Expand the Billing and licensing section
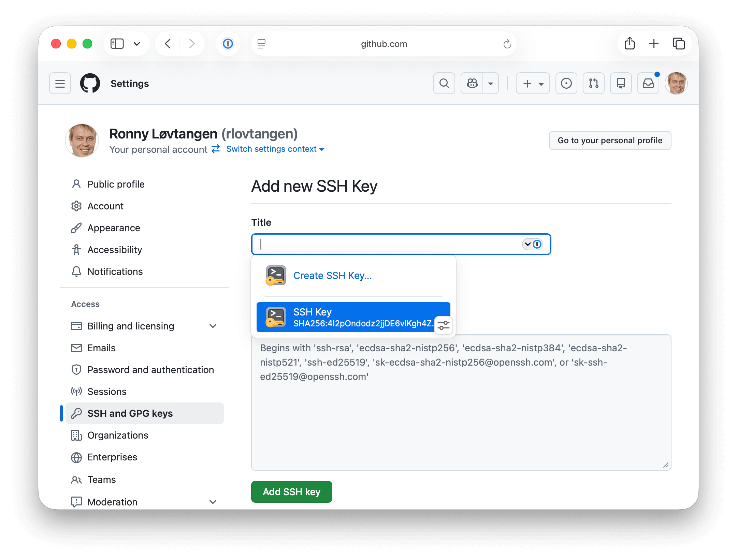Image resolution: width=737 pixels, height=560 pixels. (x=213, y=326)
